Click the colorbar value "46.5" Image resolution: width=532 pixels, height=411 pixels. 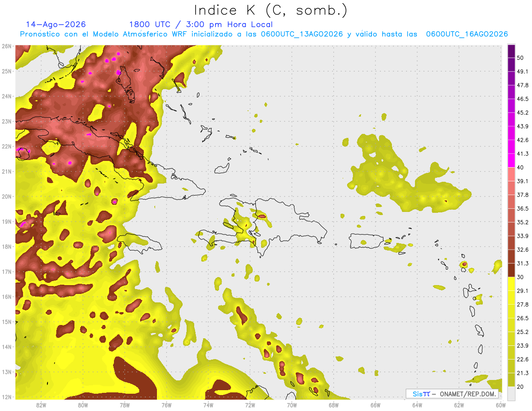point(523,99)
